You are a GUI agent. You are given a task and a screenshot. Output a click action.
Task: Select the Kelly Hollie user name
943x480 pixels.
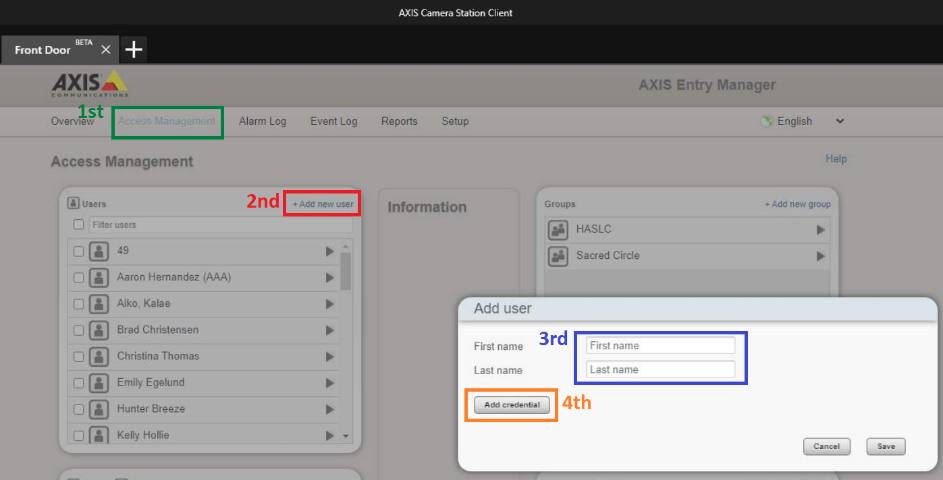143,435
